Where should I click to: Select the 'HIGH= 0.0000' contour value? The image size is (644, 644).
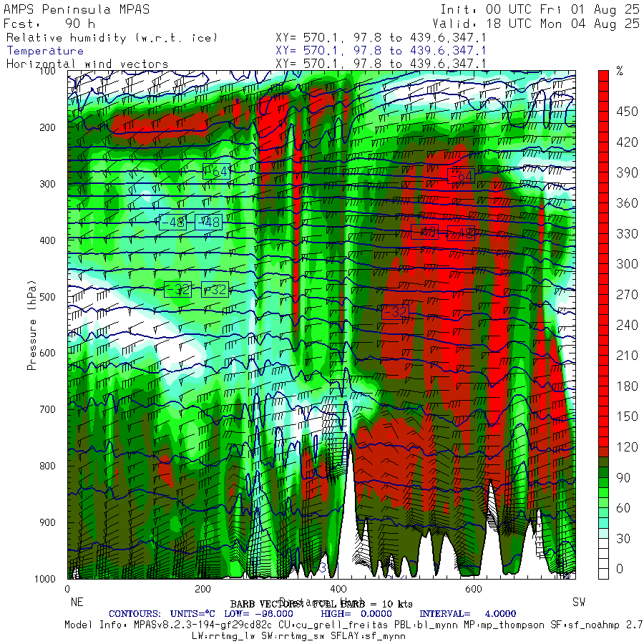pos(356,614)
